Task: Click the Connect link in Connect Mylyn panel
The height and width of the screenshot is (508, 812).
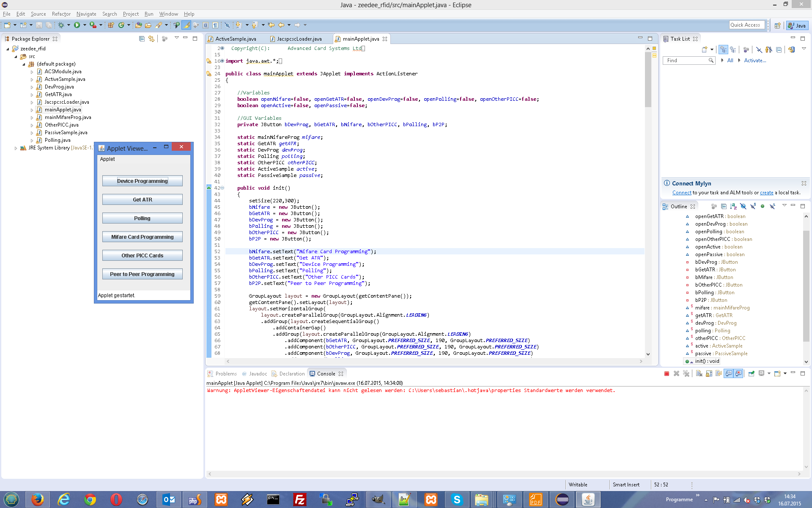Action: click(682, 193)
